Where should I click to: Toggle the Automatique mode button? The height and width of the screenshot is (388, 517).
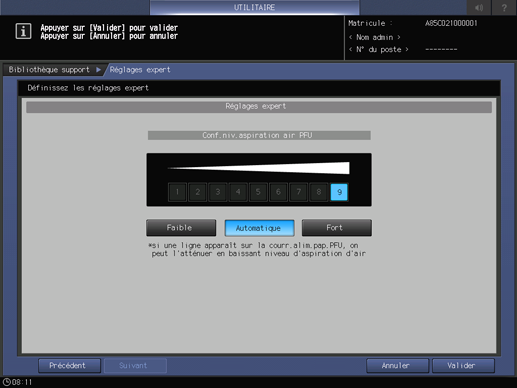259,228
